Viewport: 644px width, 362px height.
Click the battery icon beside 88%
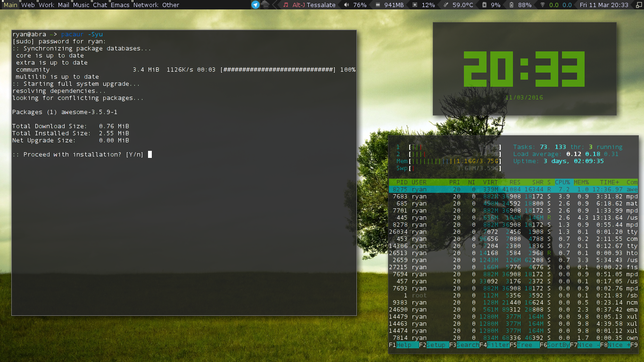pos(512,5)
